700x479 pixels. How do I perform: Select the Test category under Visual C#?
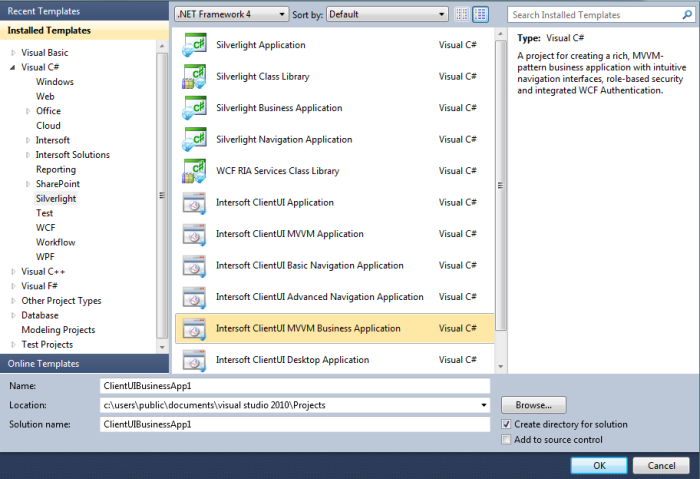point(44,213)
